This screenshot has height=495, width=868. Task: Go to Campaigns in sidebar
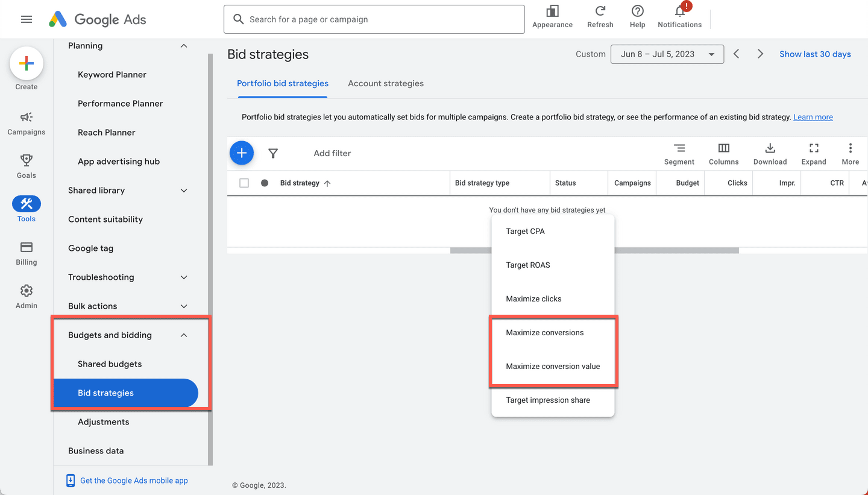pos(27,124)
